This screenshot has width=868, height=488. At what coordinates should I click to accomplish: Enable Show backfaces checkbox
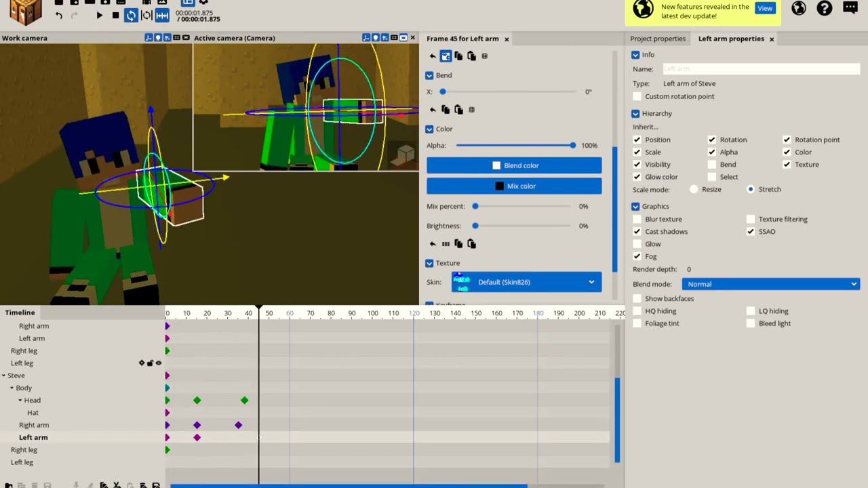click(x=637, y=298)
